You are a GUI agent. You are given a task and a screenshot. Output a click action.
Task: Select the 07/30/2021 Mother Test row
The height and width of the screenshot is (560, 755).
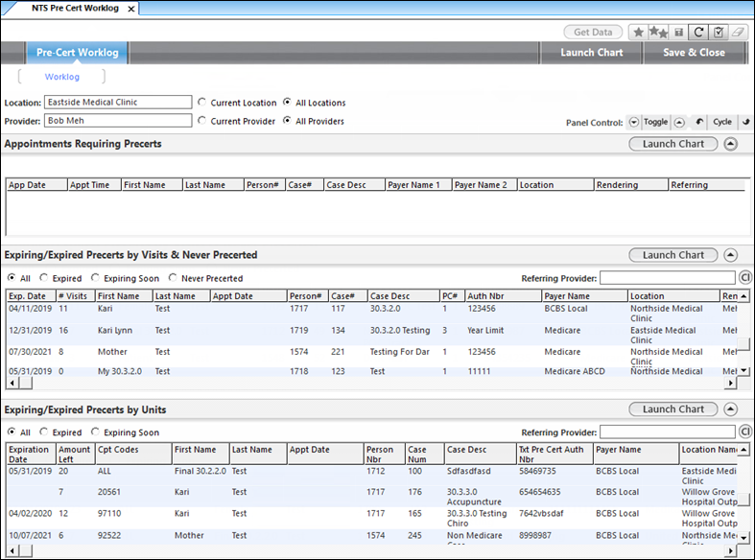point(371,357)
